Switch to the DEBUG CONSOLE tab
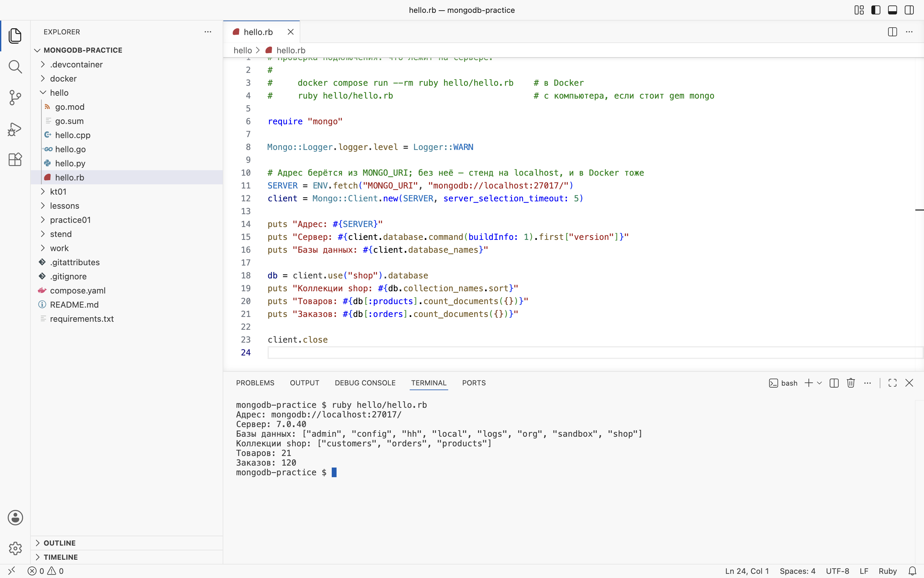This screenshot has width=924, height=578. coord(365,383)
